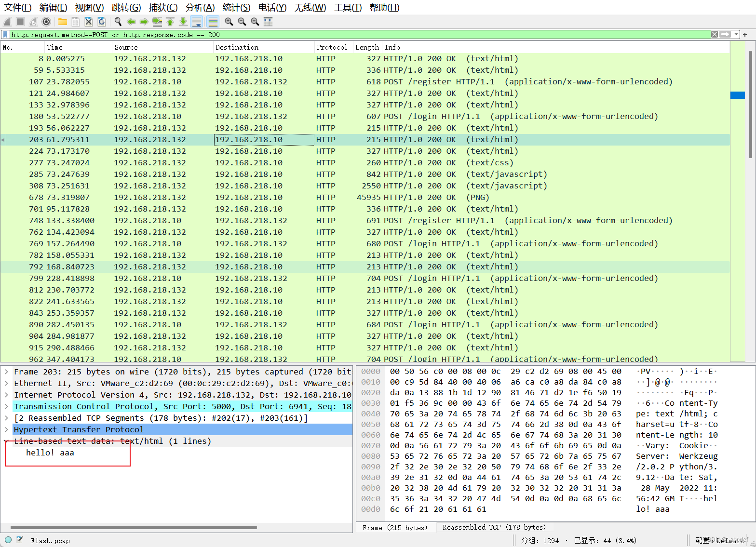Screen dimensions: 756x547
Task: Expand Internet Protocol Version 4 row
Action: [6, 395]
